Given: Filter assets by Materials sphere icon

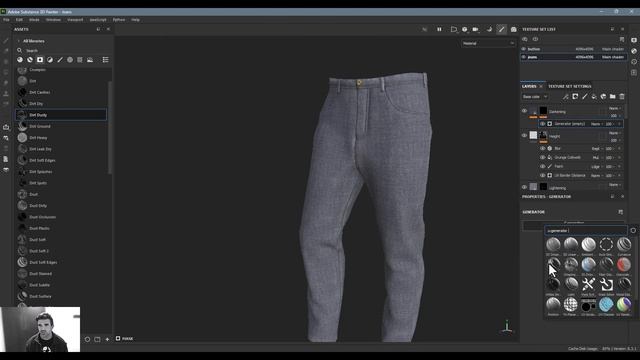Looking at the screenshot, I should point(20,60).
